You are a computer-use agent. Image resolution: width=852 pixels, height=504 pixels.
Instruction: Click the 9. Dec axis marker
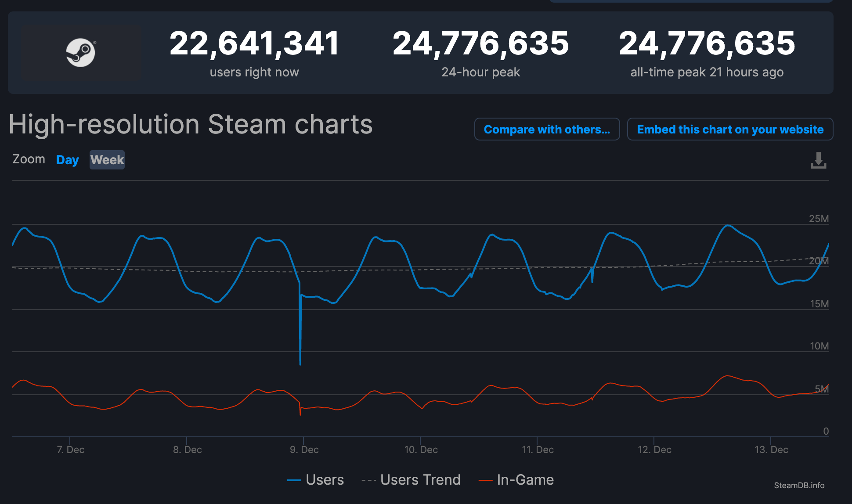pos(304,450)
